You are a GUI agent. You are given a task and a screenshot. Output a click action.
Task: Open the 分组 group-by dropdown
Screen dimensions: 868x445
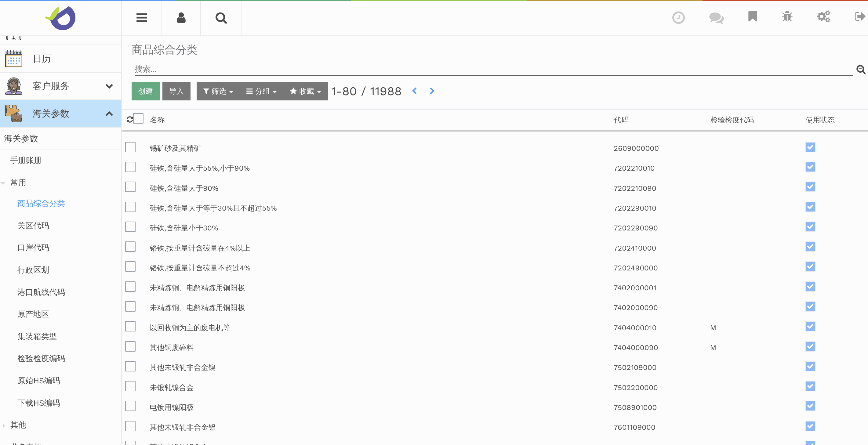tap(261, 91)
